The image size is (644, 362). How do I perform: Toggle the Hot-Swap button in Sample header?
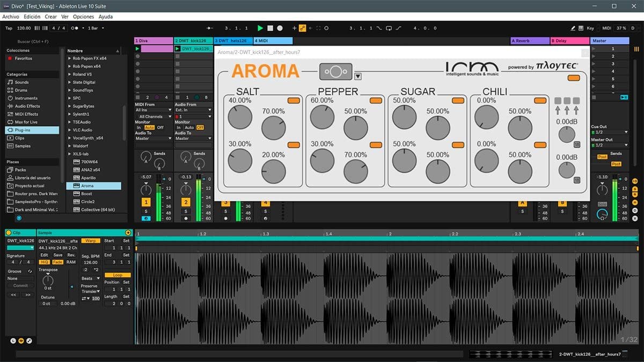coord(128,232)
